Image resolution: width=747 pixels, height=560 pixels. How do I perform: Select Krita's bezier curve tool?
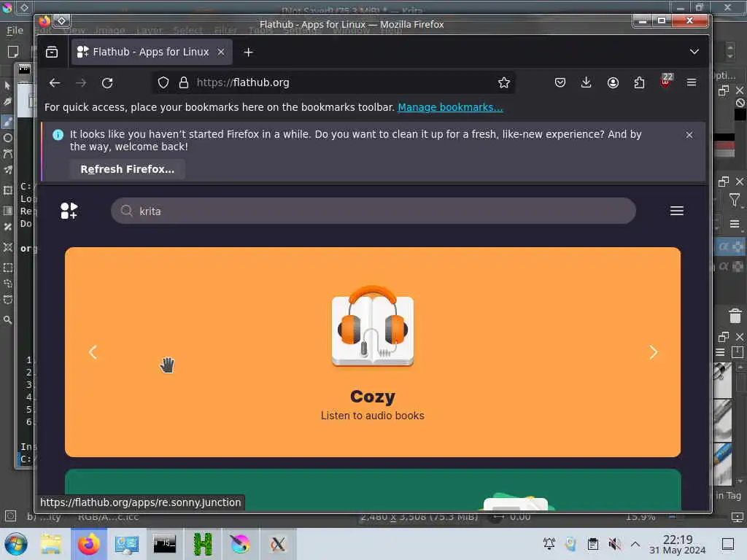click(x=7, y=154)
